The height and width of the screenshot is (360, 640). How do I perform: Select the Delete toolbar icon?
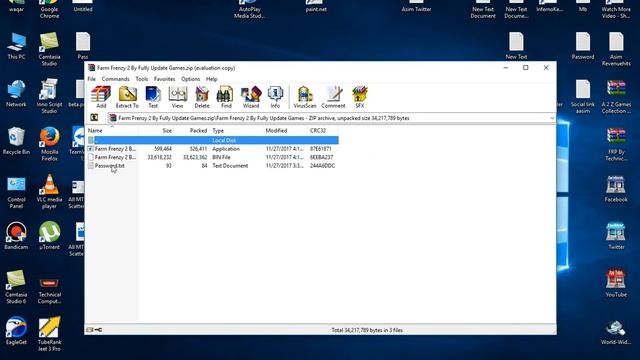pyautogui.click(x=202, y=97)
